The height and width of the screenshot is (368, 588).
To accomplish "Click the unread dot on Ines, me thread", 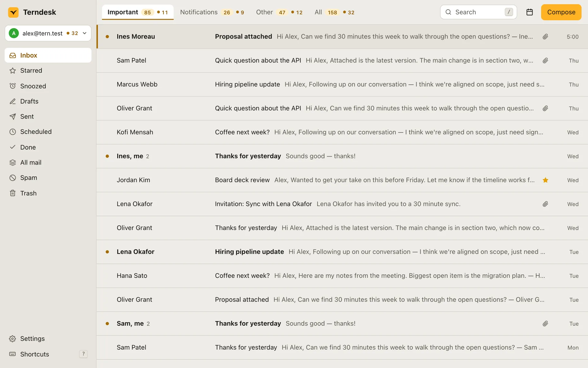I will coord(107,156).
